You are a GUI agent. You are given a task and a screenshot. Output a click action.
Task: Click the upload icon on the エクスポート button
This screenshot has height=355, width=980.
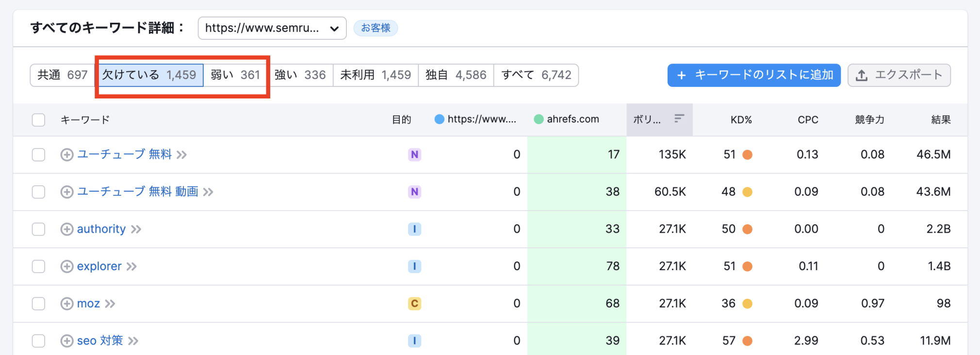(x=862, y=75)
